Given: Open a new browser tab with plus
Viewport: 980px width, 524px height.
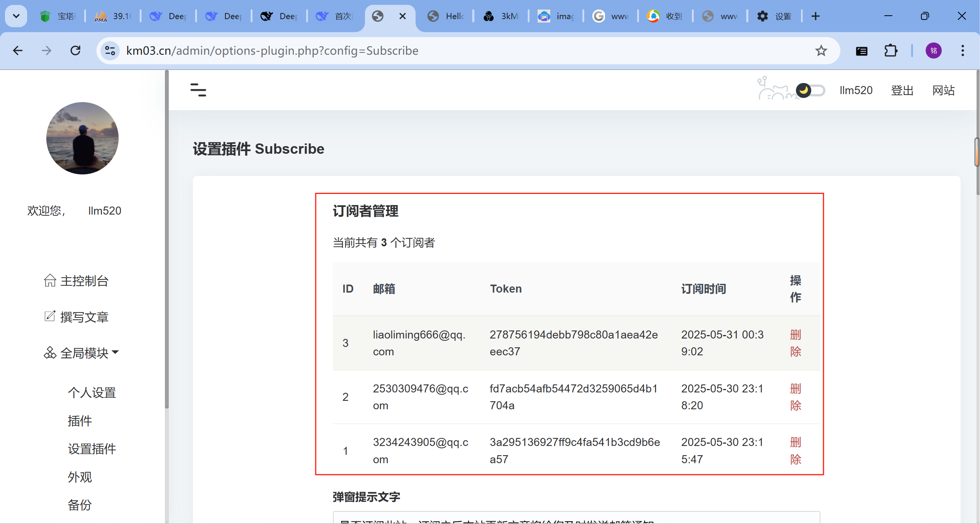Looking at the screenshot, I should (x=815, y=16).
